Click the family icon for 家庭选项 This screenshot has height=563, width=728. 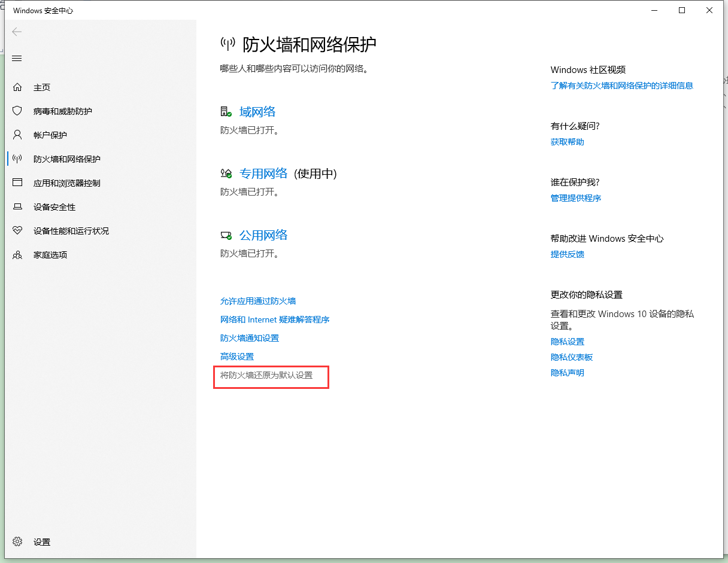[17, 254]
